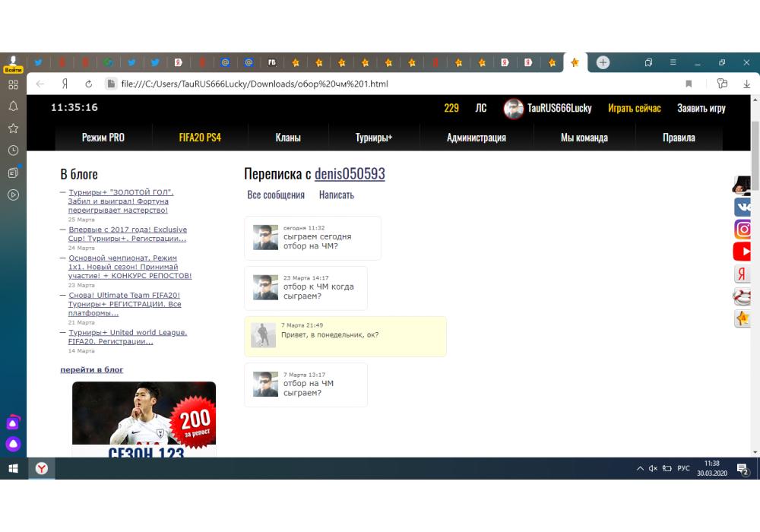Switch keyboard language via РУС indicator
760x532 pixels.
[683, 469]
